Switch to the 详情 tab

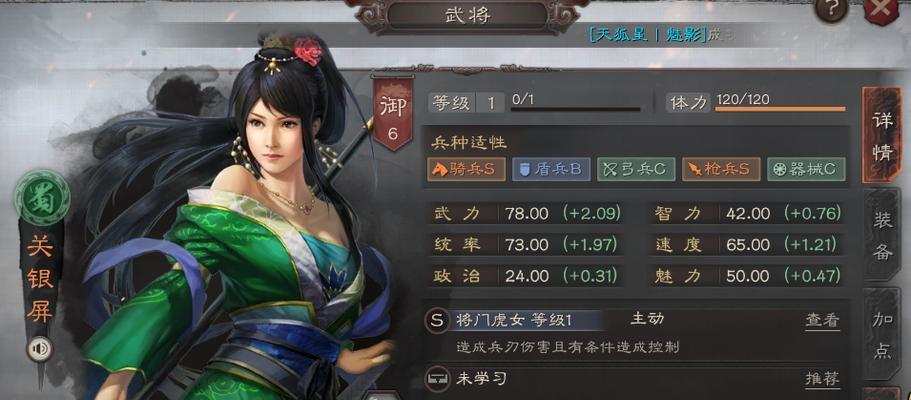pyautogui.click(x=882, y=134)
